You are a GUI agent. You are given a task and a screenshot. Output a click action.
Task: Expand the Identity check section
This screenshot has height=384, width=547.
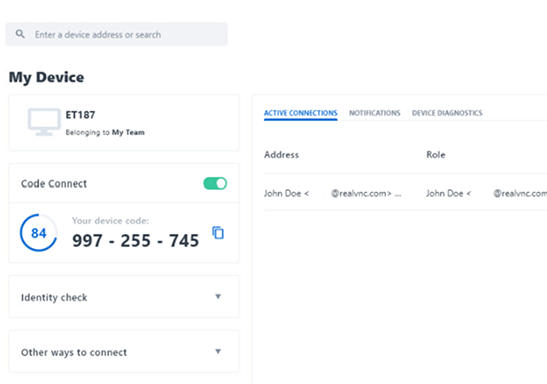point(124,297)
